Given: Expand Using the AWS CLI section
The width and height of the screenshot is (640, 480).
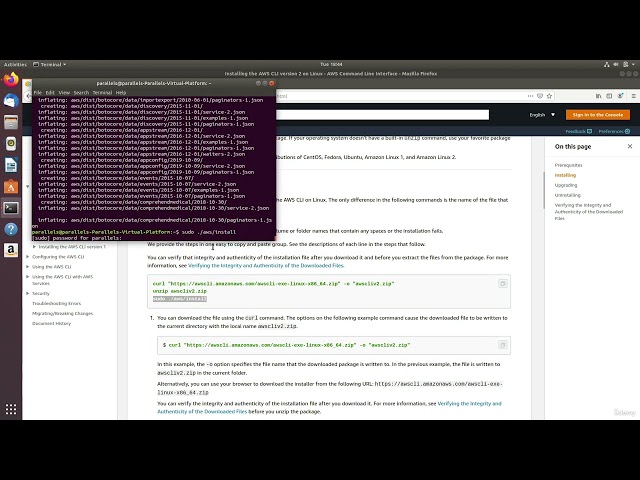Looking at the screenshot, I should [x=28, y=267].
